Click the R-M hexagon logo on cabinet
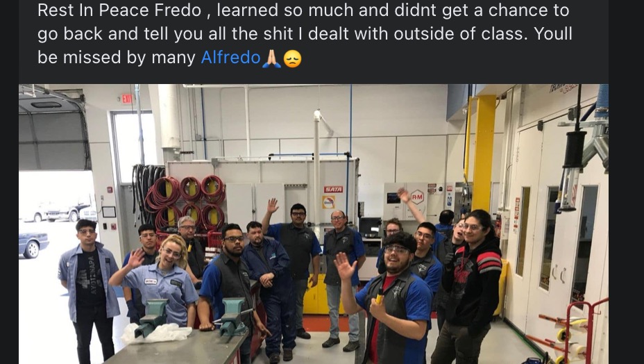 point(417,197)
